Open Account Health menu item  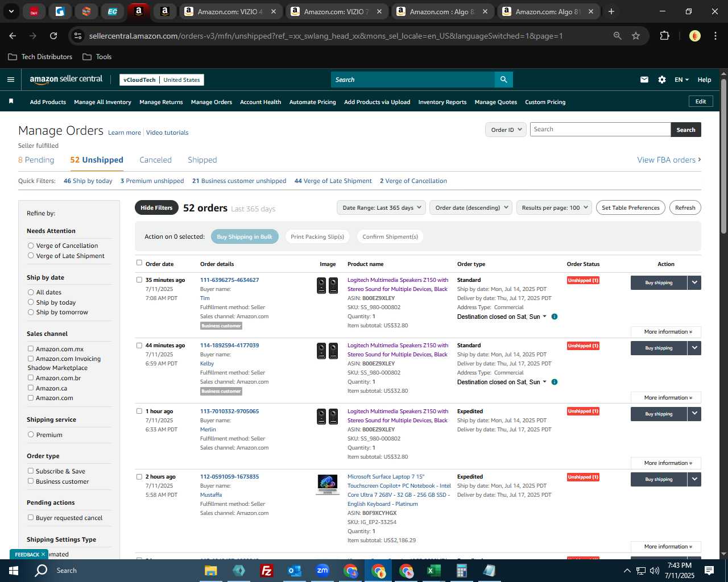tap(260, 102)
